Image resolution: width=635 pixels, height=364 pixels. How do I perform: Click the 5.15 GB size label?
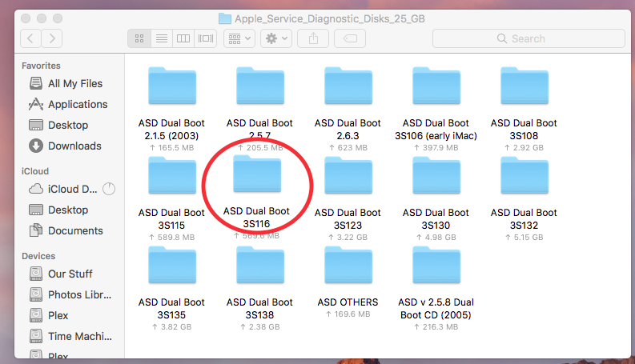(x=524, y=238)
